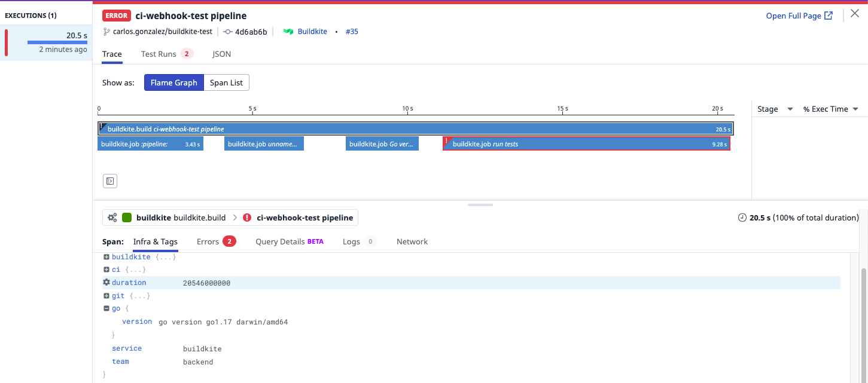Select the buildkite.job Go version span

tap(382, 144)
